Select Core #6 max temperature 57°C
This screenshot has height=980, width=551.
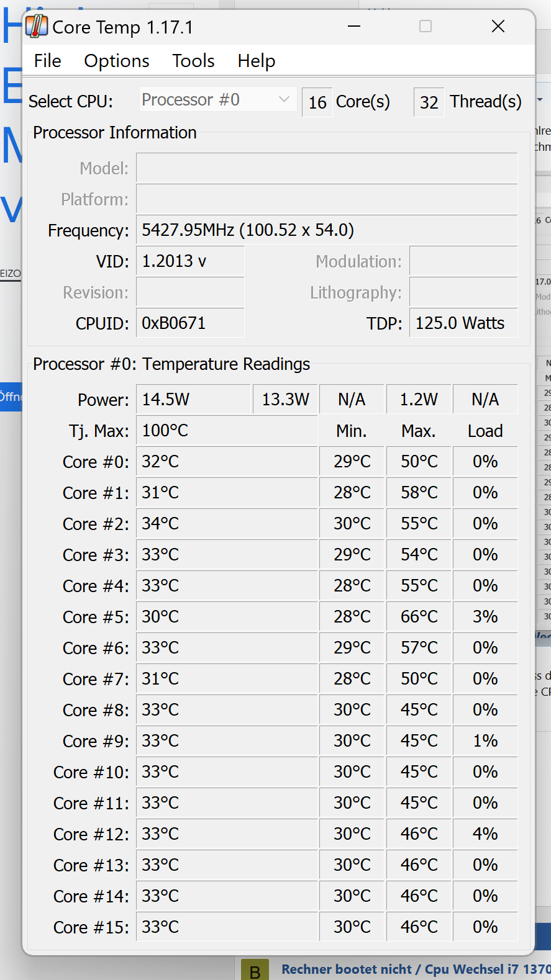(419, 648)
